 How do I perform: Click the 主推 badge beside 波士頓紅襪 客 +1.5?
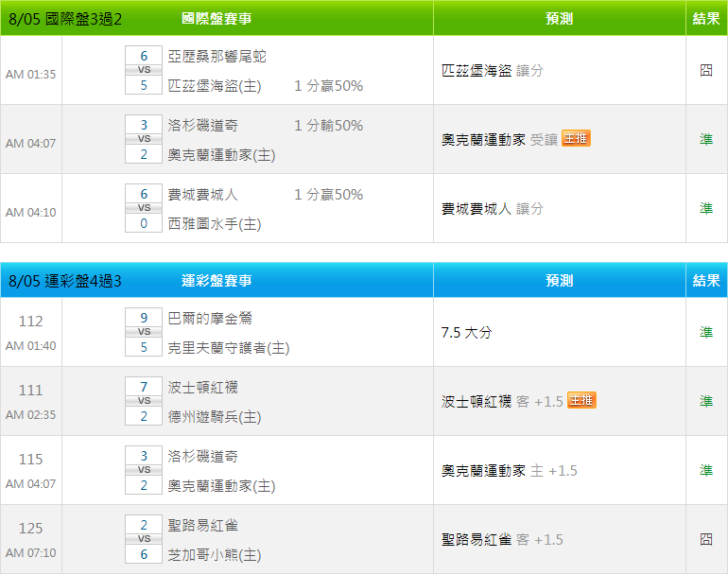click(581, 400)
